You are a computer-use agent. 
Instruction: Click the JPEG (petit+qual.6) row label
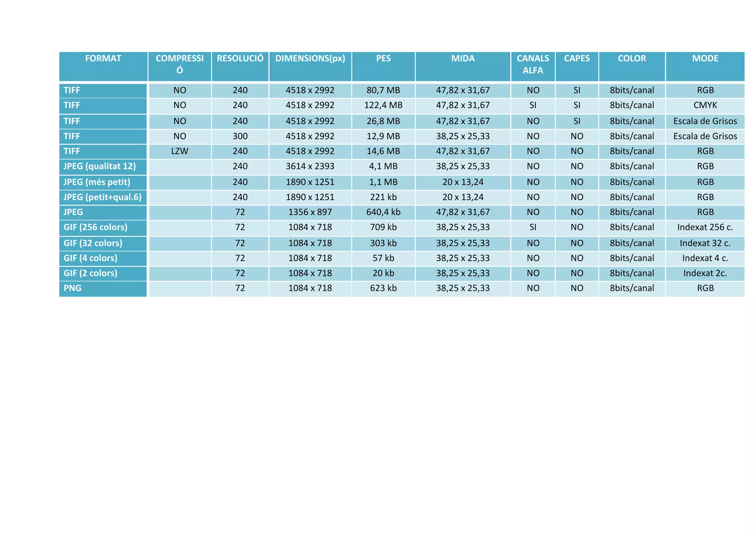click(102, 198)
